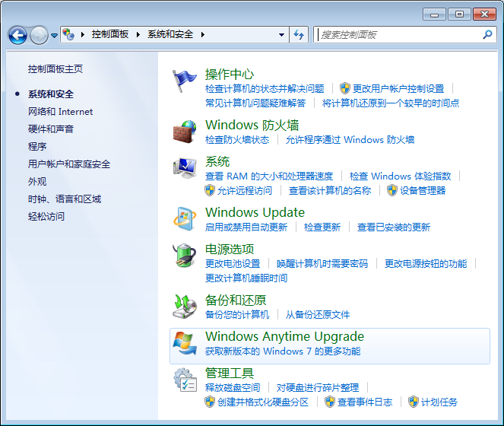Open recent pages dropdown next to forward button

click(x=54, y=36)
